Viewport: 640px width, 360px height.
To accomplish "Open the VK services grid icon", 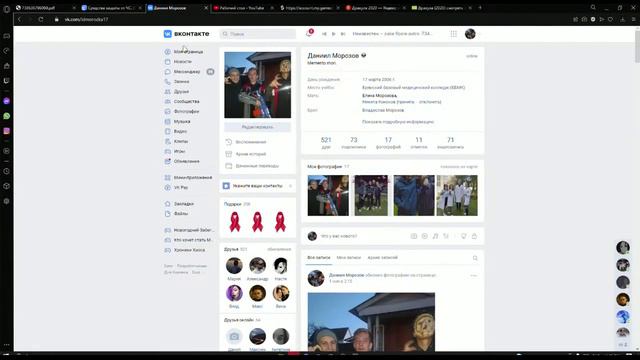I will (x=453, y=34).
